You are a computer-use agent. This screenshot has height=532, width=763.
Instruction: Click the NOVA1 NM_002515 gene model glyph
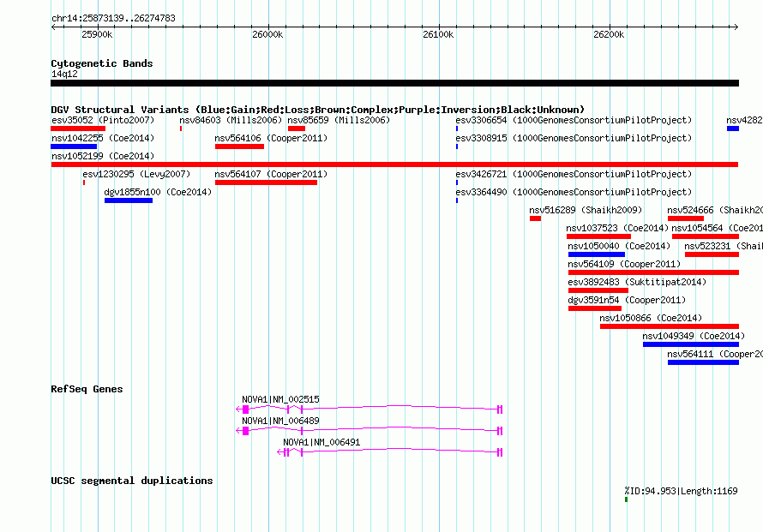click(369, 409)
